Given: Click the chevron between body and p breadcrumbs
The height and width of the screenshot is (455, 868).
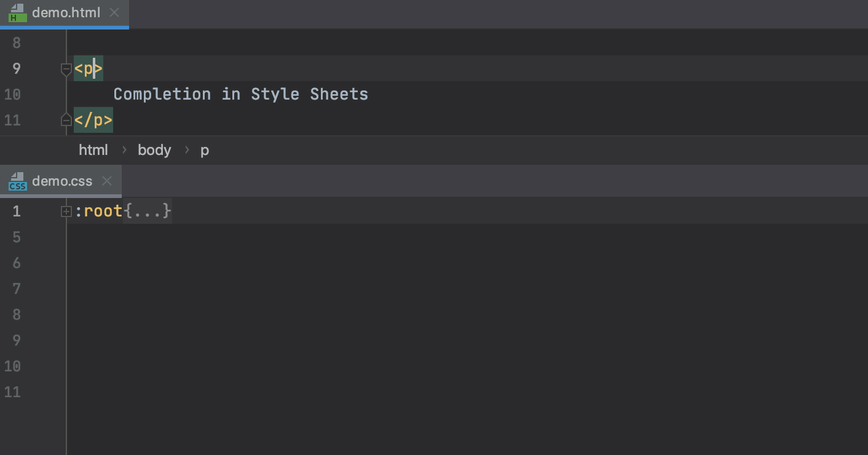Looking at the screenshot, I should [186, 149].
